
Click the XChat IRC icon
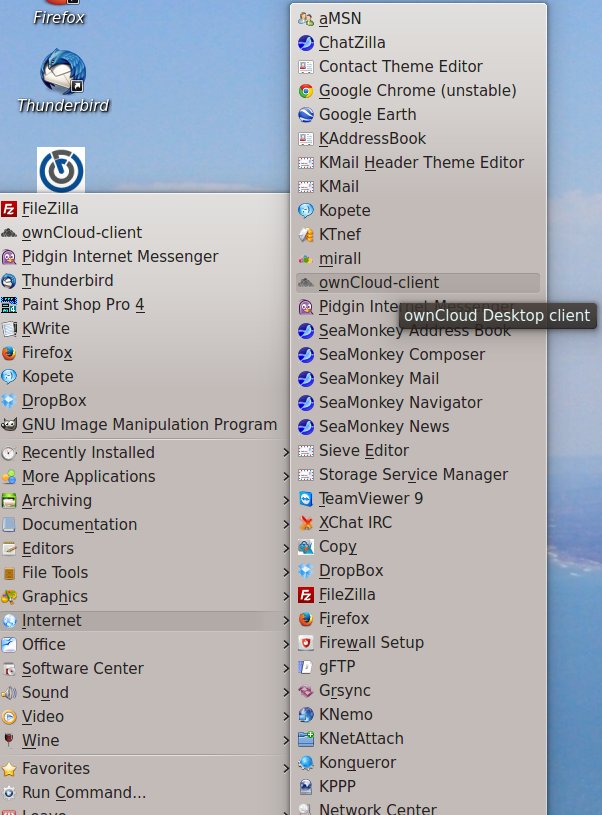pyautogui.click(x=306, y=523)
